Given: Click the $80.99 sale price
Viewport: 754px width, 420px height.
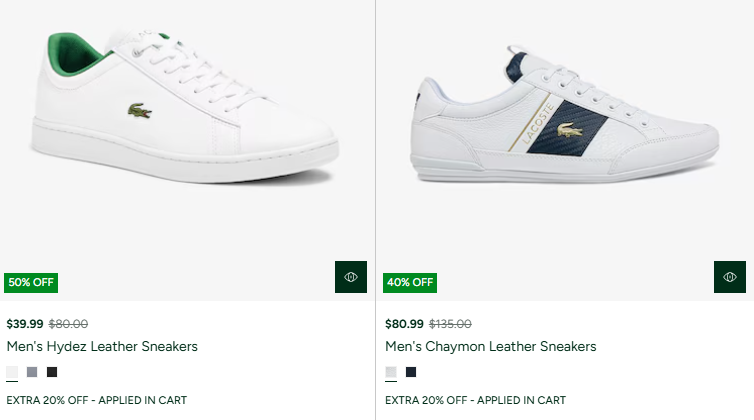Looking at the screenshot, I should click(x=404, y=324).
